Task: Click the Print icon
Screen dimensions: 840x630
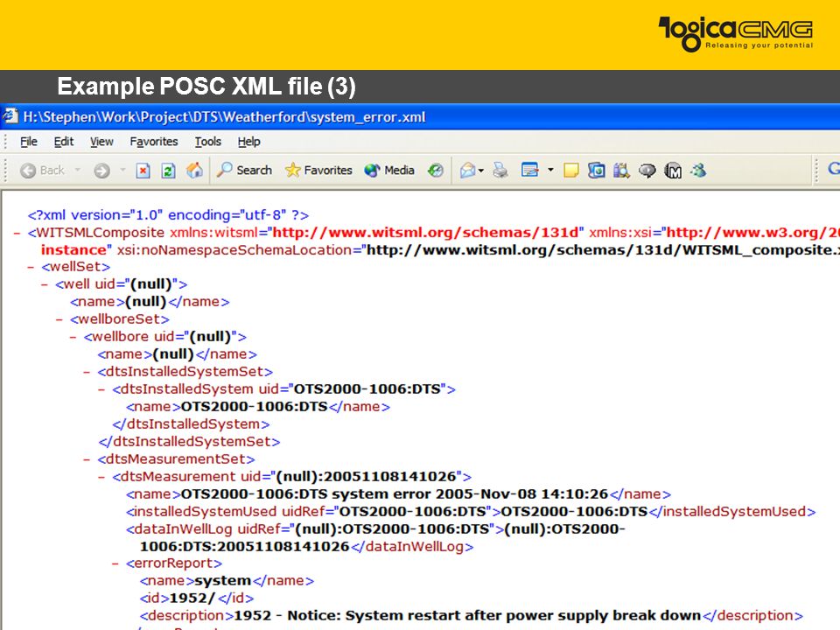Action: pos(500,171)
